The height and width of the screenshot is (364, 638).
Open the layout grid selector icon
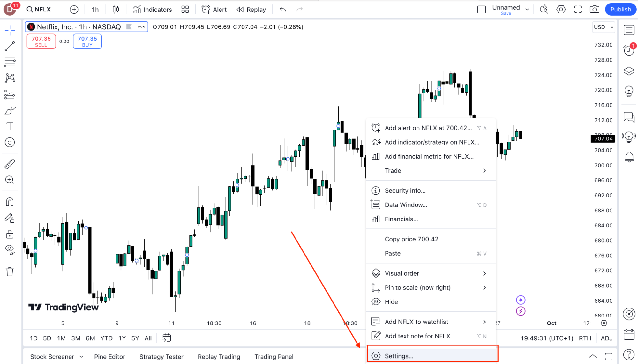[x=185, y=10]
